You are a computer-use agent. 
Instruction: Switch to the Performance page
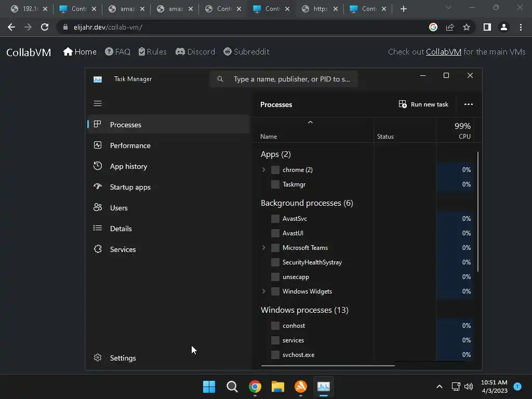tap(169, 145)
